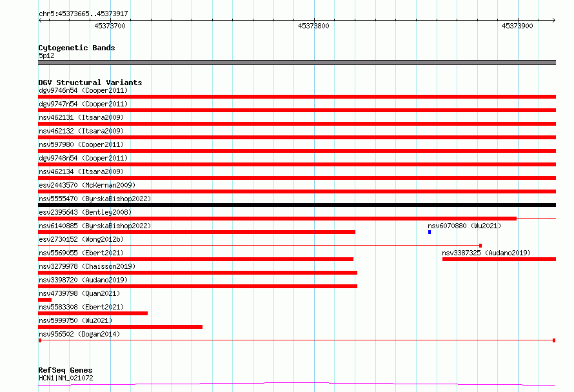This screenshot has height=392, width=574.
Task: Click the short red nsv4739798 bar
Action: pos(45,300)
